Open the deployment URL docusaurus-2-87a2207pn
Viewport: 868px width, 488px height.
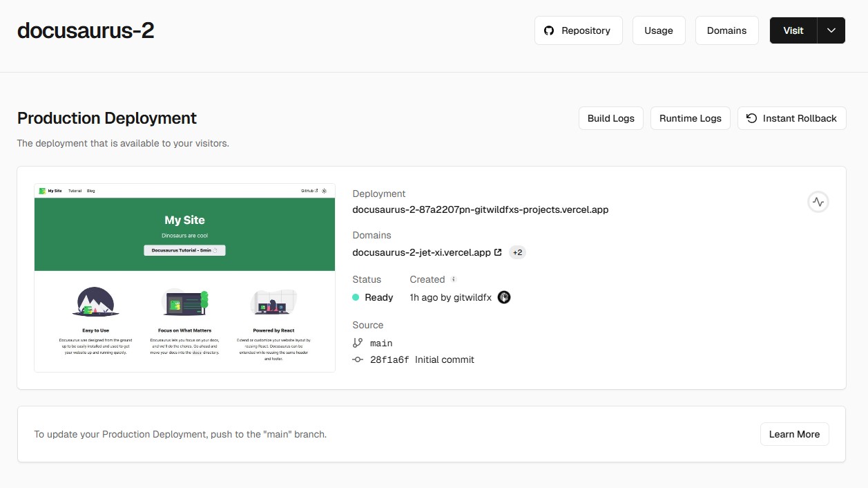click(481, 209)
